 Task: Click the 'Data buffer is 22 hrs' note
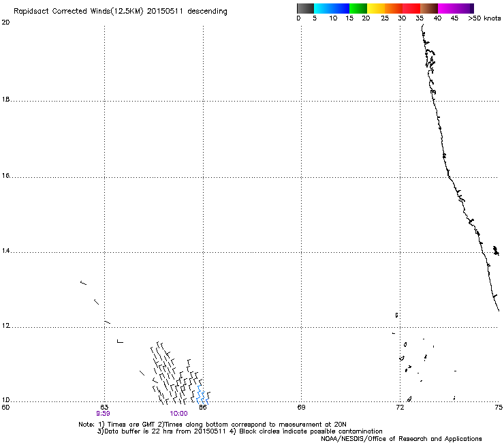point(161,431)
